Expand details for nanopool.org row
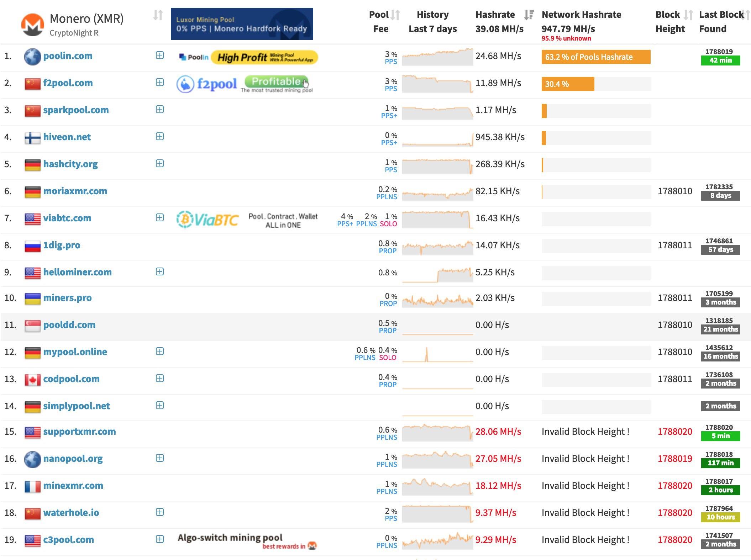This screenshot has height=560, width=751. (160, 458)
